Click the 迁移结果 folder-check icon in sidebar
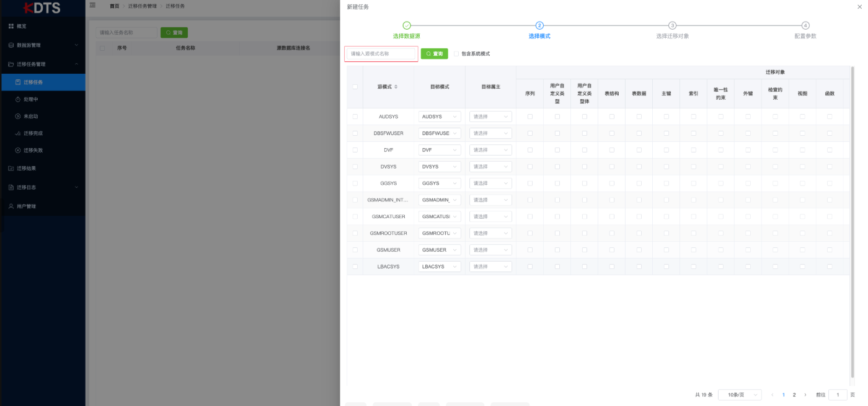The width and height of the screenshot is (868, 406). click(11, 168)
